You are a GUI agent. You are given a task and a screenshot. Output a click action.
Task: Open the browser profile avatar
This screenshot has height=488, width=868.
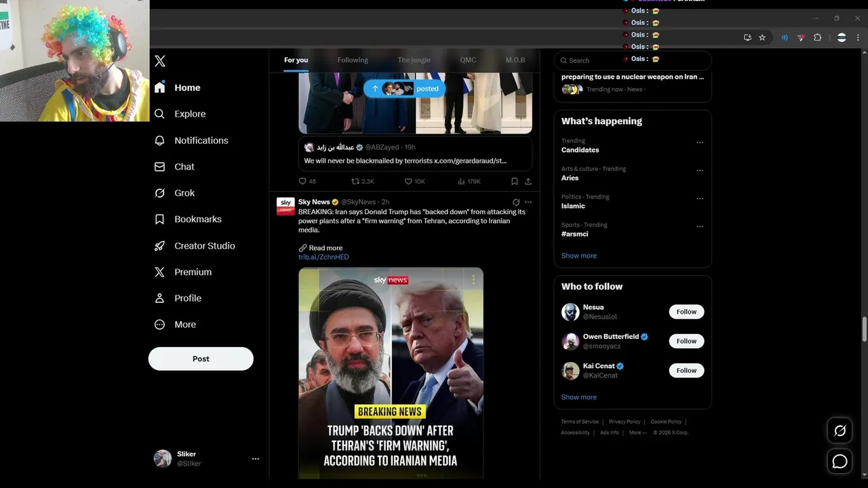click(x=842, y=38)
